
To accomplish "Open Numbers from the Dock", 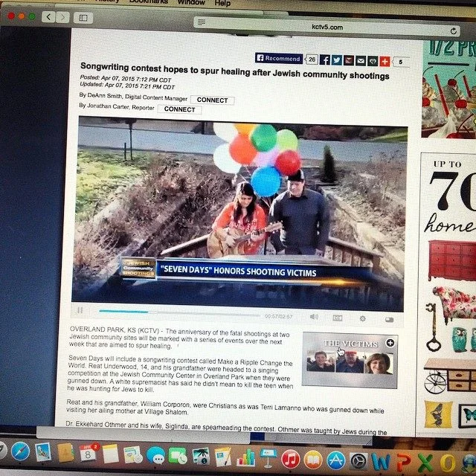I will (x=245, y=458).
